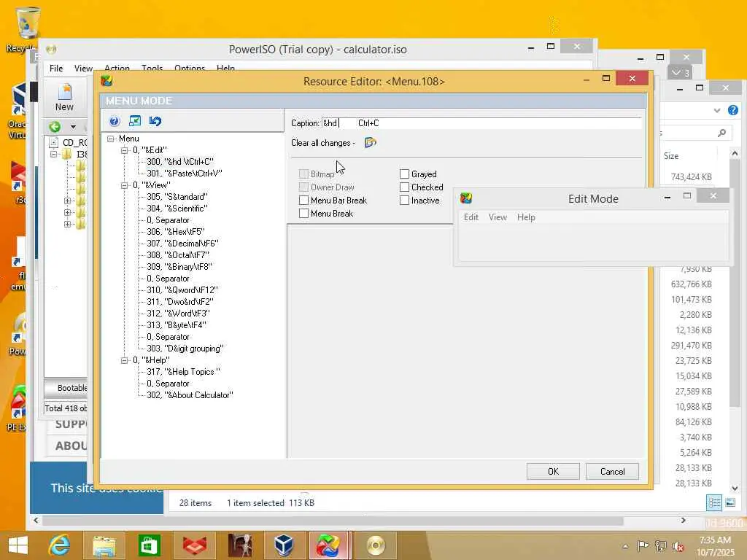Screen dimensions: 747x560
Task: Click the taskbar icon with the figure
Action: 239,545
